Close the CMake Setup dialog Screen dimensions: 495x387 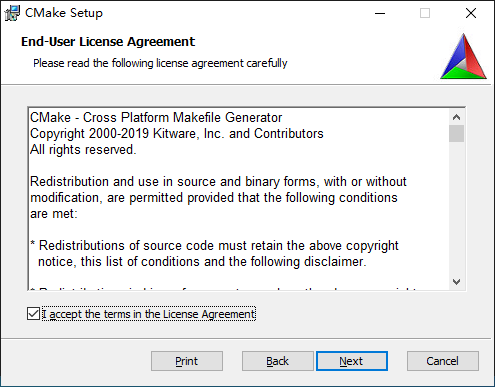[471, 13]
